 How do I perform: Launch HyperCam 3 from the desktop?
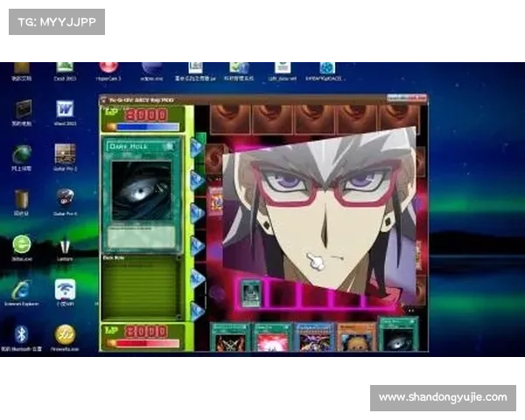(x=108, y=71)
